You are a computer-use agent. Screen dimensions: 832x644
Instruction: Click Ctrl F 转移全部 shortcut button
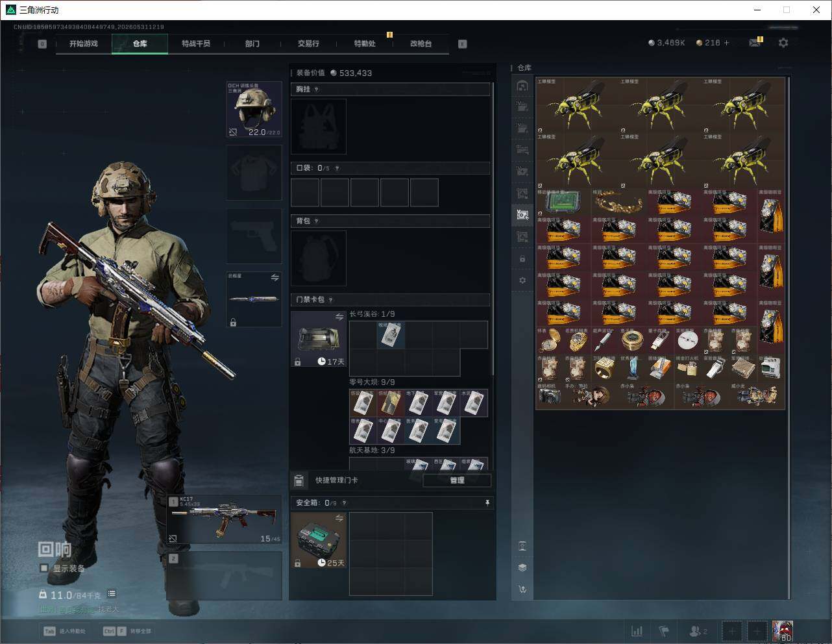127,631
